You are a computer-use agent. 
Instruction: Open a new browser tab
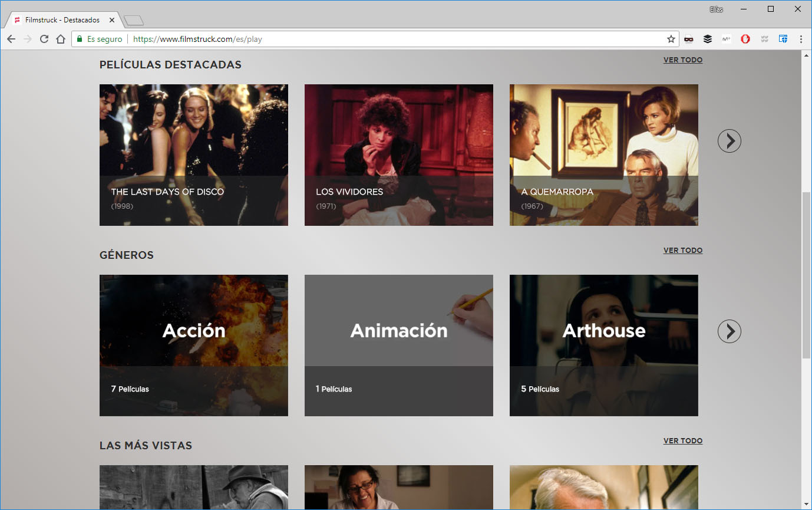tap(133, 18)
